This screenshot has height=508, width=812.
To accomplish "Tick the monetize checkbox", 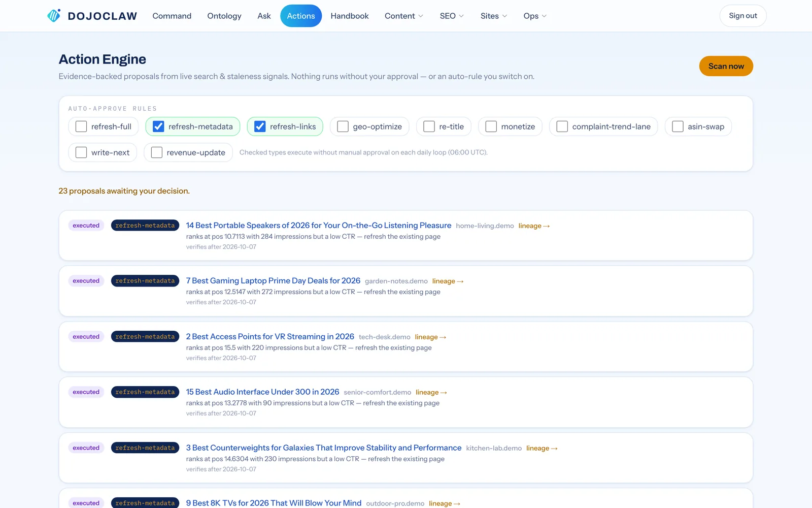I will click(x=491, y=126).
